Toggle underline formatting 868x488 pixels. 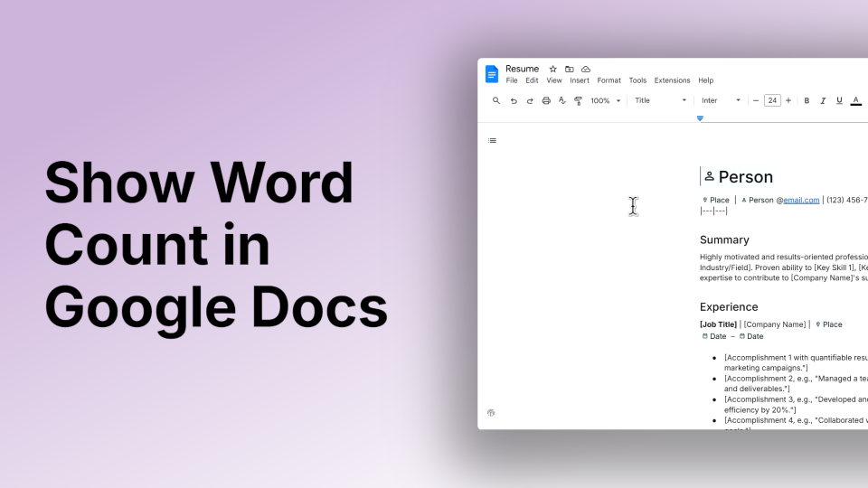(839, 100)
